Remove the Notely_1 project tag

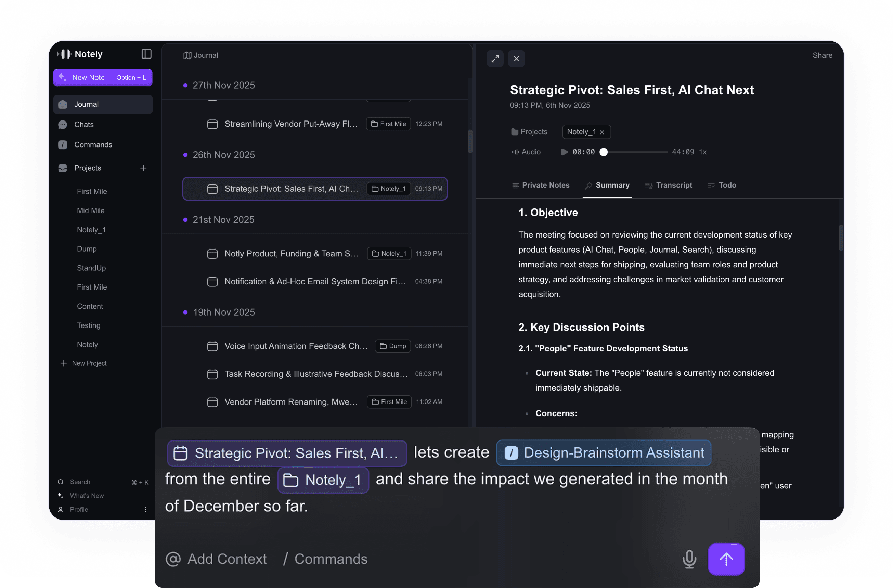coord(602,132)
